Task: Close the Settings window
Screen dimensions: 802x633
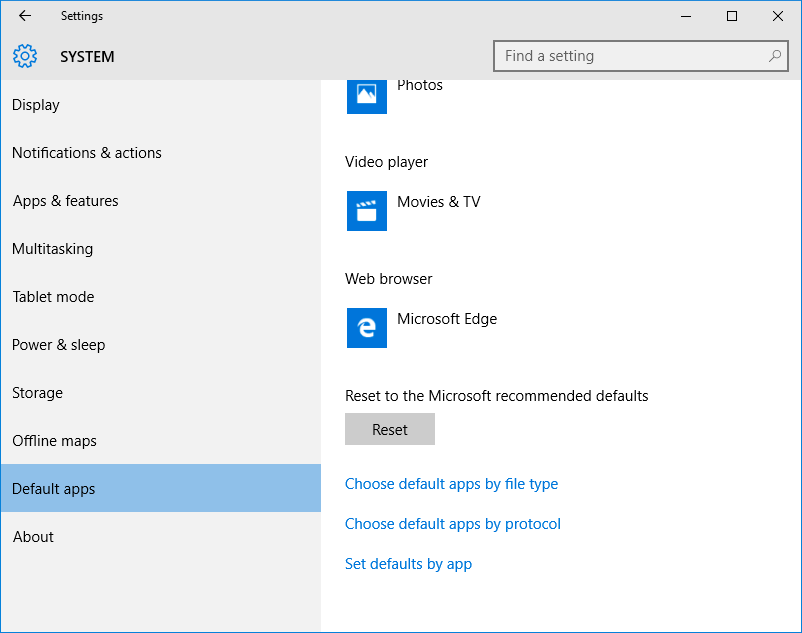Action: [x=778, y=16]
